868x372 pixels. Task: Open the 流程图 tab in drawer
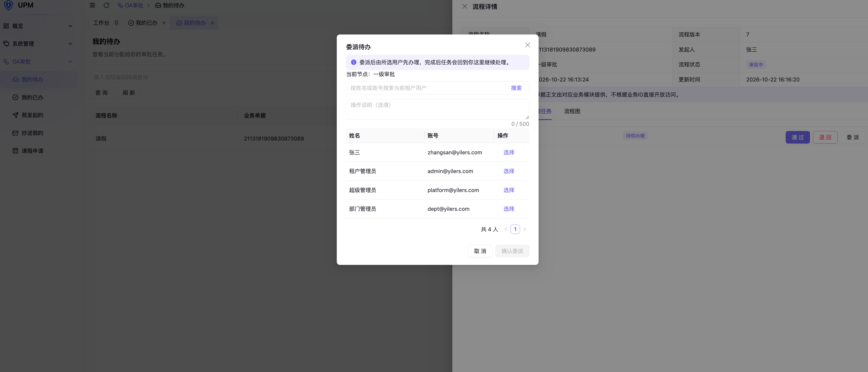click(572, 111)
